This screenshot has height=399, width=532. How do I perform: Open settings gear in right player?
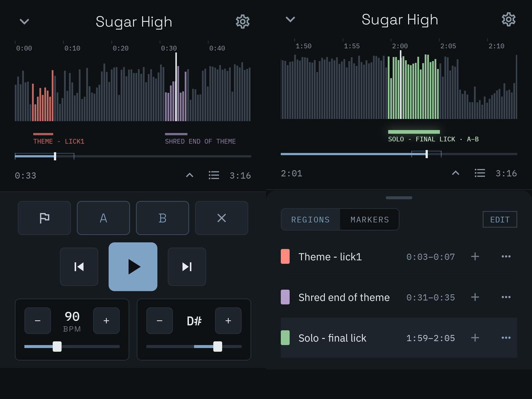pos(509,19)
